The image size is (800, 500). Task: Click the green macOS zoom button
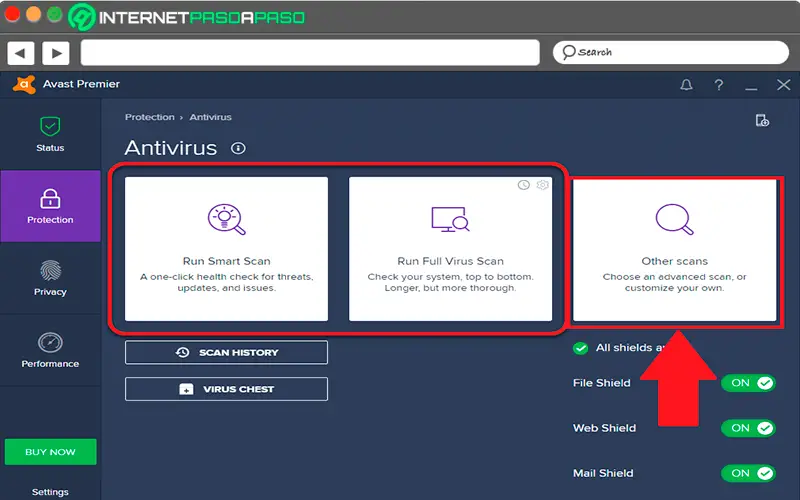tap(55, 14)
